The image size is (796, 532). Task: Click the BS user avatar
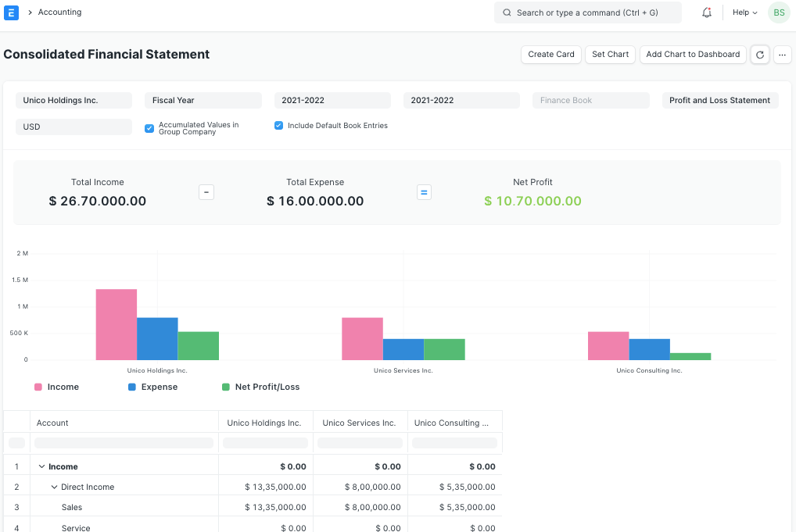click(777, 12)
